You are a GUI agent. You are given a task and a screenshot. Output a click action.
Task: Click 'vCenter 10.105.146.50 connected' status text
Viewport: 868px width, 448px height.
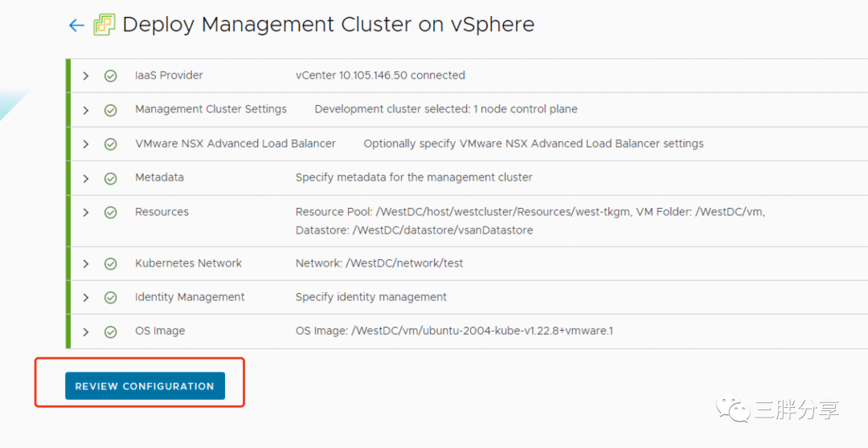(x=380, y=75)
